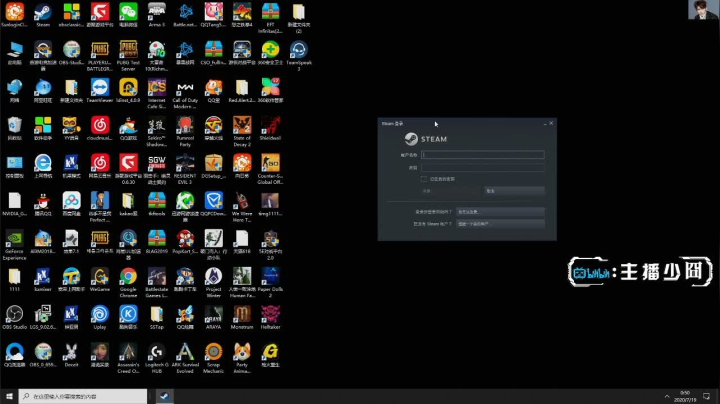
Task: Click the can't sign in help button
Action: pyautogui.click(x=500, y=212)
